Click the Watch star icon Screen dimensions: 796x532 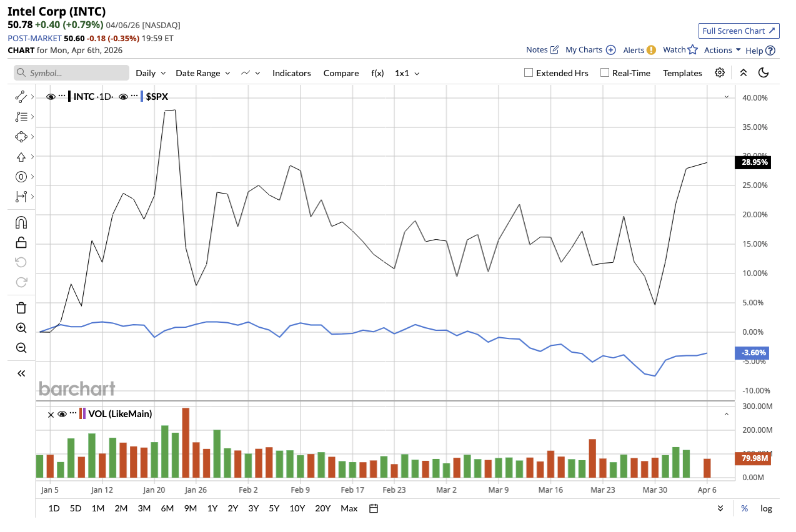click(692, 50)
